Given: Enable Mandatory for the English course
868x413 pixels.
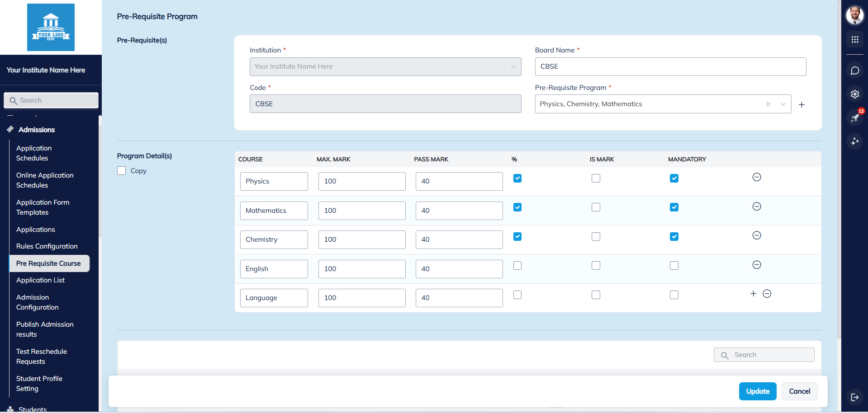Looking at the screenshot, I should point(674,265).
